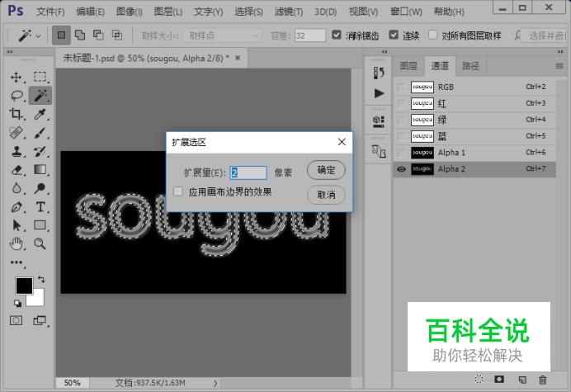The height and width of the screenshot is (392, 571).
Task: Open the 取样大小 sample size dropdown
Action: 224,35
